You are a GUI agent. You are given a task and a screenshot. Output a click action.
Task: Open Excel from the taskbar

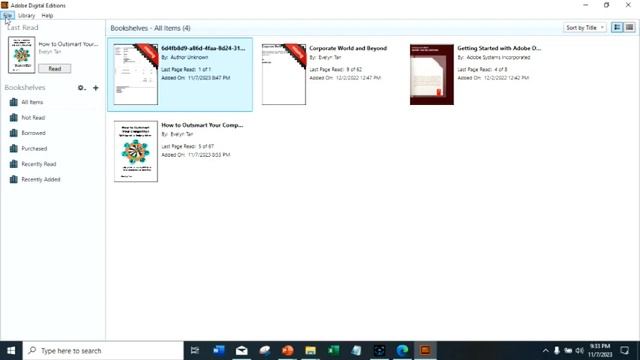point(333,351)
